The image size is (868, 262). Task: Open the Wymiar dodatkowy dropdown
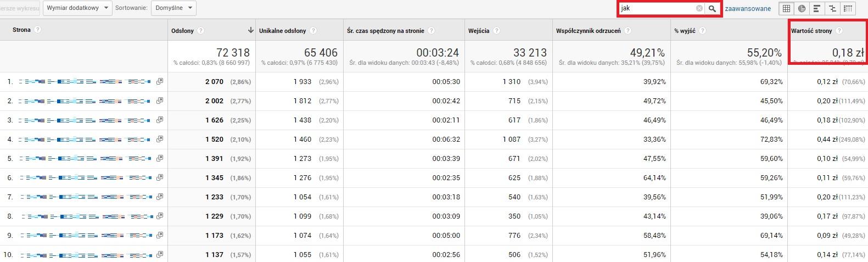click(77, 8)
